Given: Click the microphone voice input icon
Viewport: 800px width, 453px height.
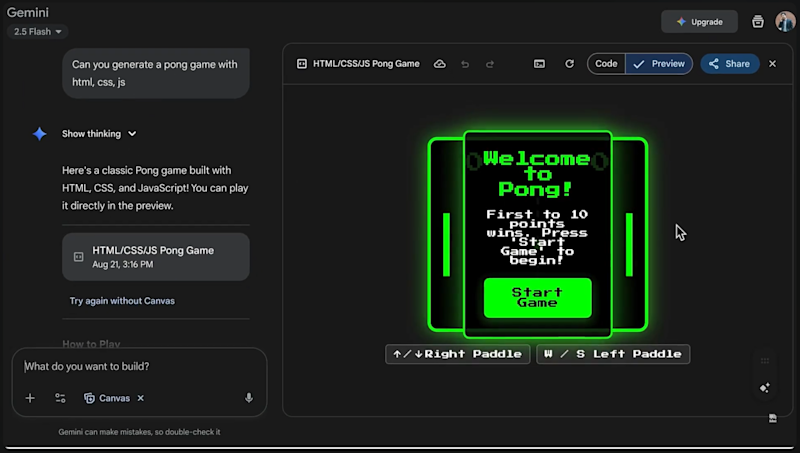Looking at the screenshot, I should [248, 398].
